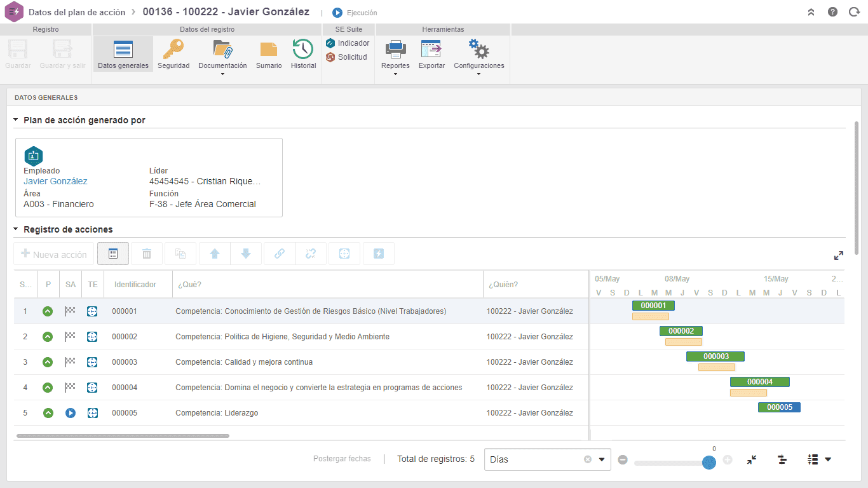Click the refresh icon in header
Viewport: 868px width, 488px height.
coord(854,12)
